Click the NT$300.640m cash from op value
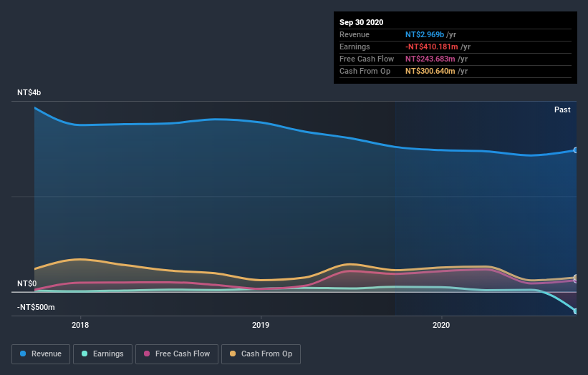Viewport: 588px width, 375px height. click(430, 71)
